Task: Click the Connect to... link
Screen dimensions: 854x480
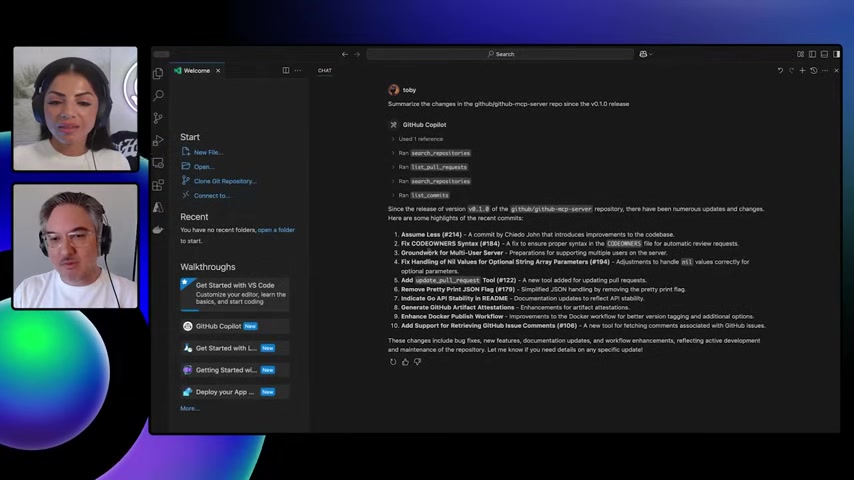Action: tap(212, 196)
